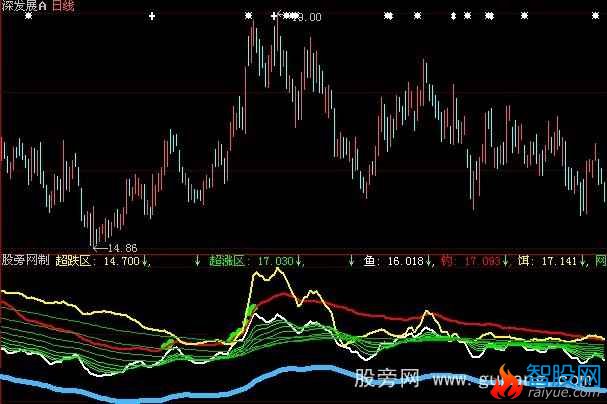
Task: Click the 9.00 high price label
Action: (x=309, y=17)
